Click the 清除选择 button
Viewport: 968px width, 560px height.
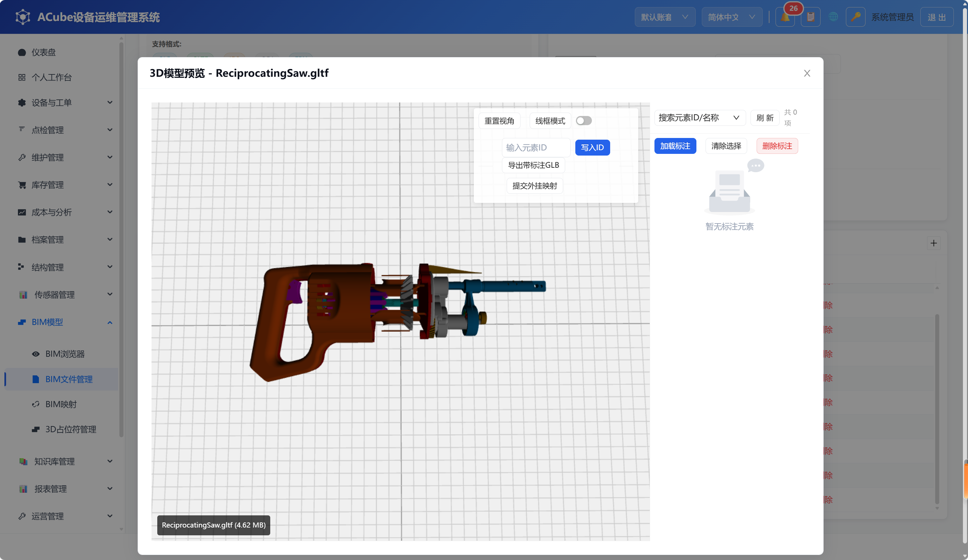point(726,146)
